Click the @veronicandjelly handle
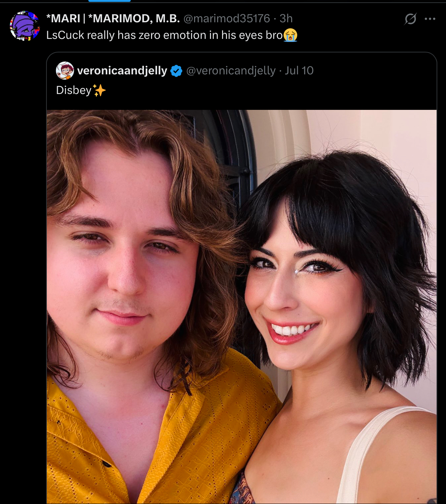This screenshot has width=446, height=504. click(x=231, y=71)
